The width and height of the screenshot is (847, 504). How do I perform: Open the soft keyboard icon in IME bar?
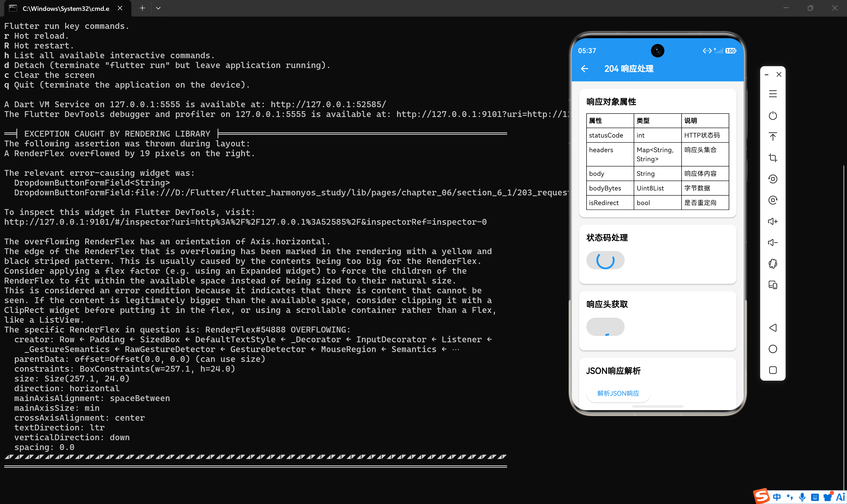click(x=815, y=498)
